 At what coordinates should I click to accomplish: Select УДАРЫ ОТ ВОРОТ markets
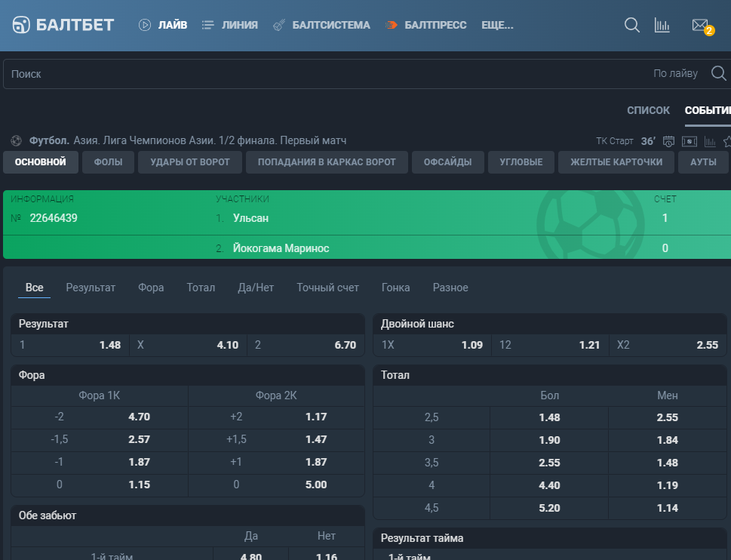(190, 162)
